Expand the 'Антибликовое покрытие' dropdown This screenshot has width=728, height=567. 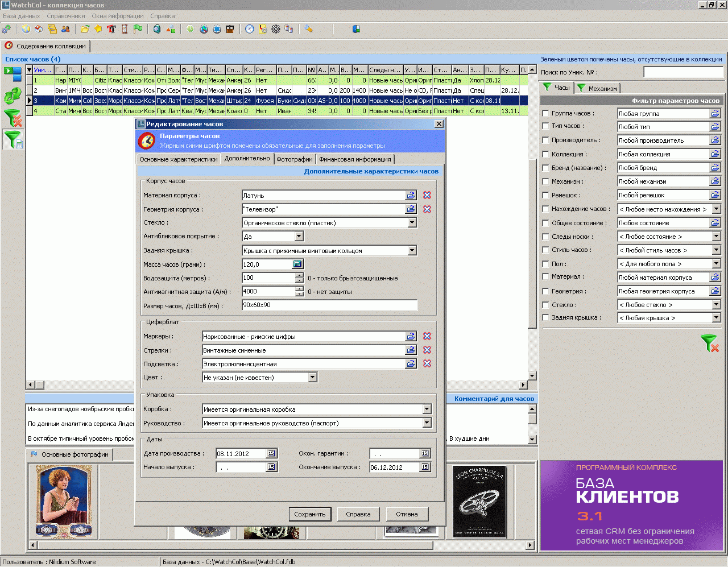click(299, 237)
